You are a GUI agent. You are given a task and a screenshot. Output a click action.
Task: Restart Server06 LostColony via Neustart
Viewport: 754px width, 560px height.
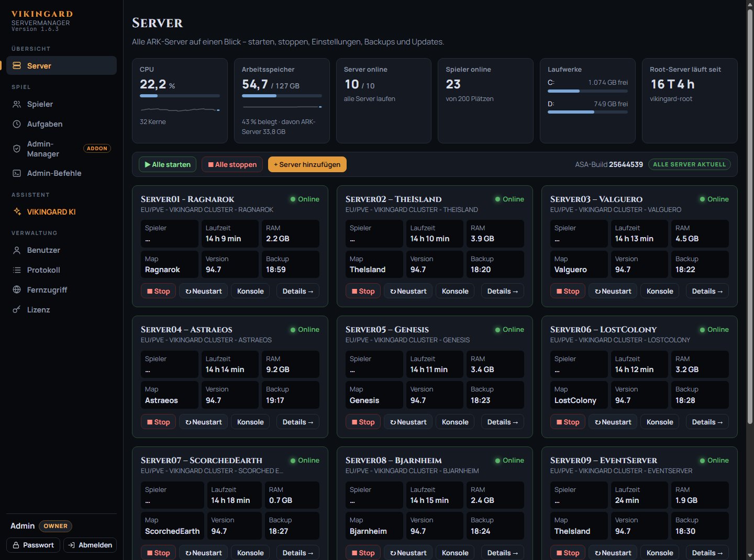click(613, 422)
